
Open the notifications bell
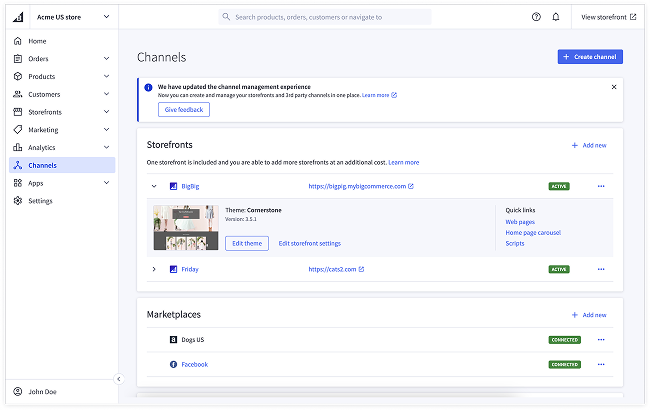[x=556, y=17]
